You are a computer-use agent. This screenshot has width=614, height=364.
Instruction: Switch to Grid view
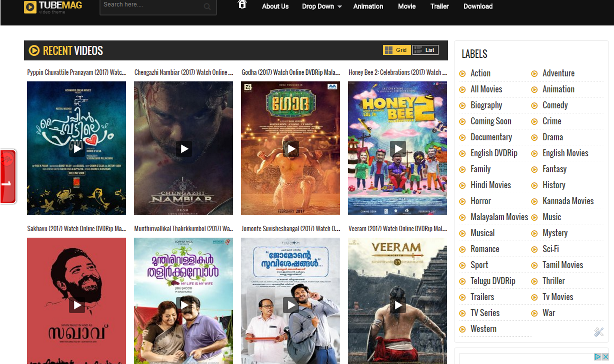point(397,50)
